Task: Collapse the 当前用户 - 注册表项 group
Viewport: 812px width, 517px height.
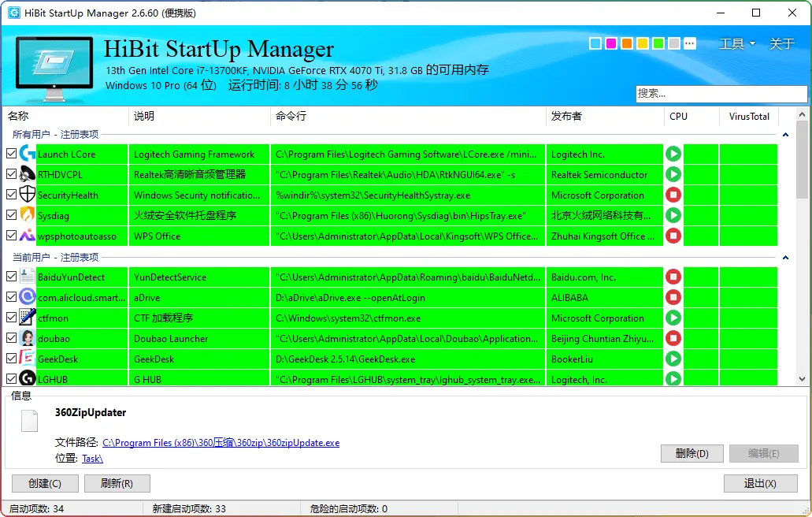Action: 785,258
